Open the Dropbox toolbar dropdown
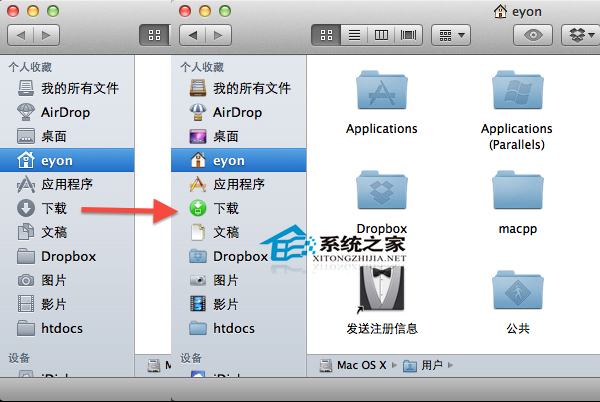The image size is (600, 402). point(581,36)
